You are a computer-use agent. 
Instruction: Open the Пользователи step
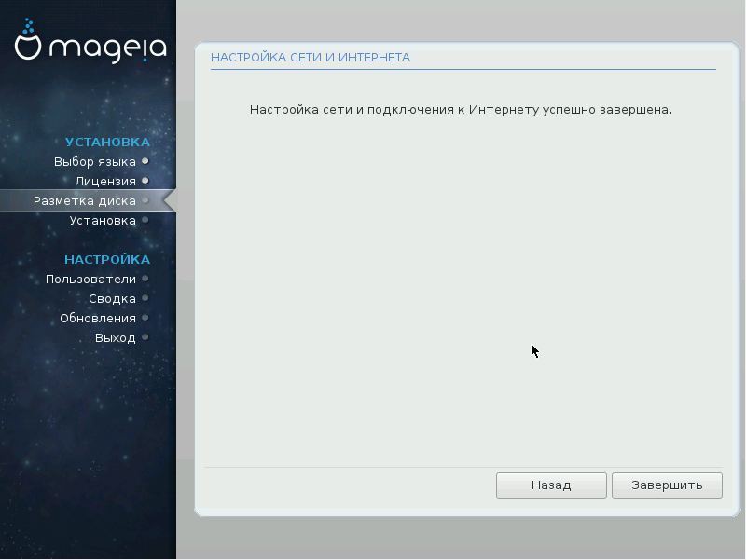pyautogui.click(x=90, y=279)
